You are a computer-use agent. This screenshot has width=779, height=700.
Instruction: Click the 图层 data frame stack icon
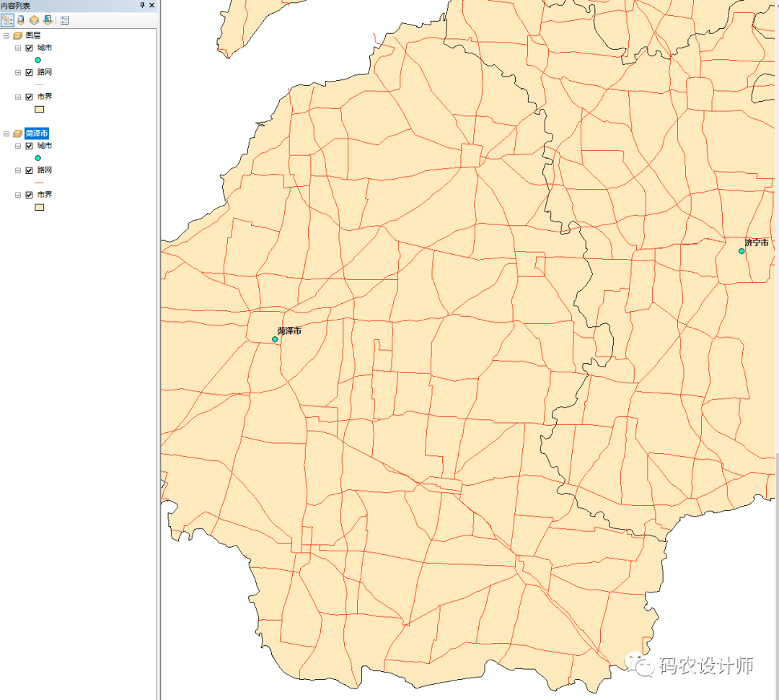[x=17, y=35]
